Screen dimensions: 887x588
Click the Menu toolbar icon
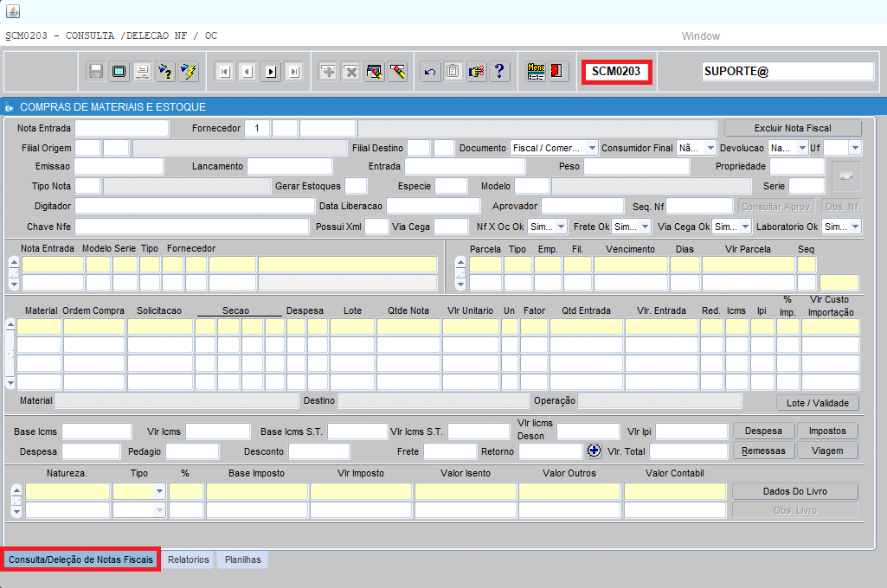[536, 71]
